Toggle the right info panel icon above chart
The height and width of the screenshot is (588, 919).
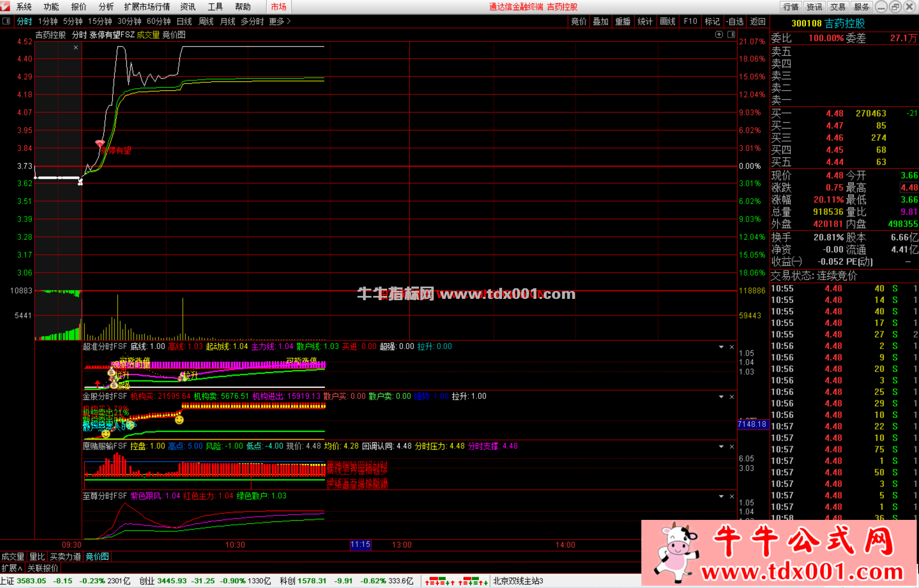click(x=731, y=34)
